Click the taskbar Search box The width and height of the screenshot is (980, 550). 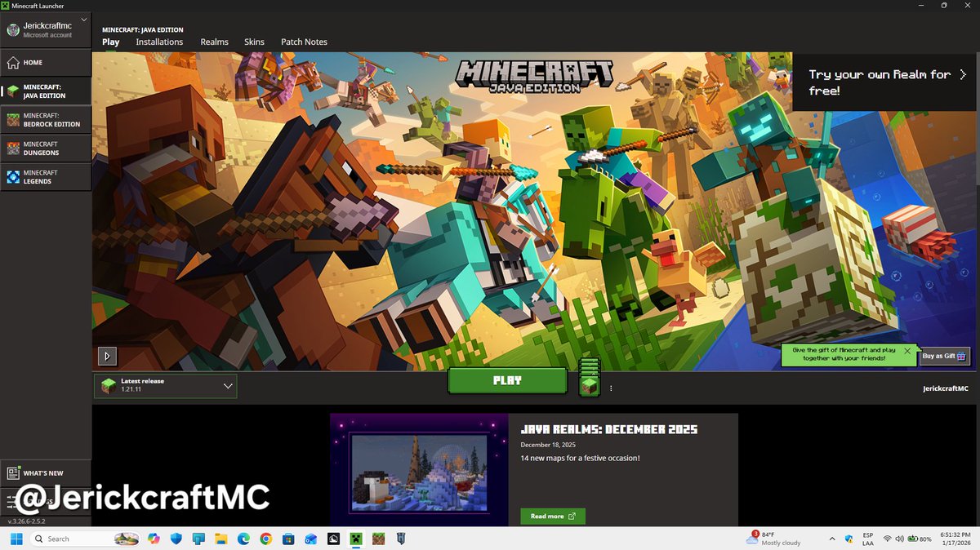(85, 539)
